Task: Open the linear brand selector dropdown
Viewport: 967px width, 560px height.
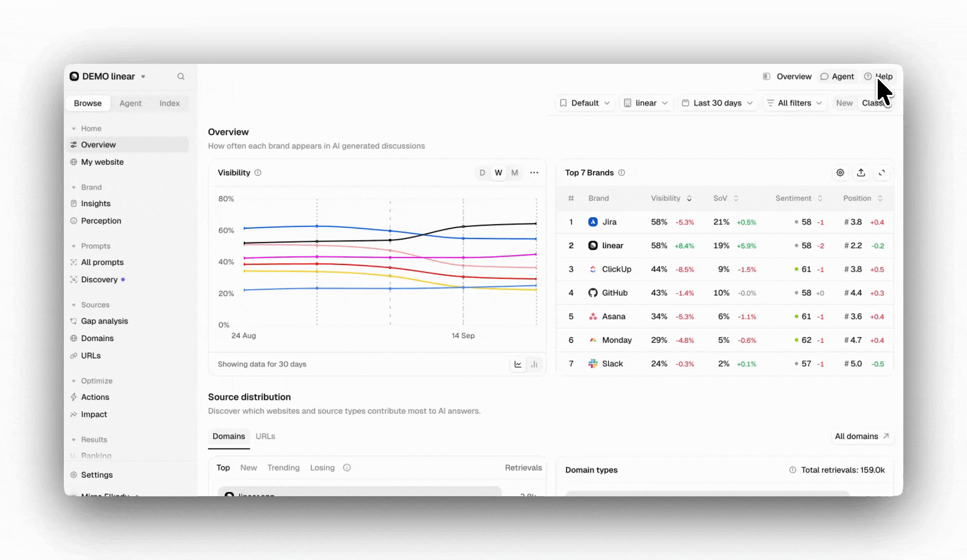Action: (646, 103)
